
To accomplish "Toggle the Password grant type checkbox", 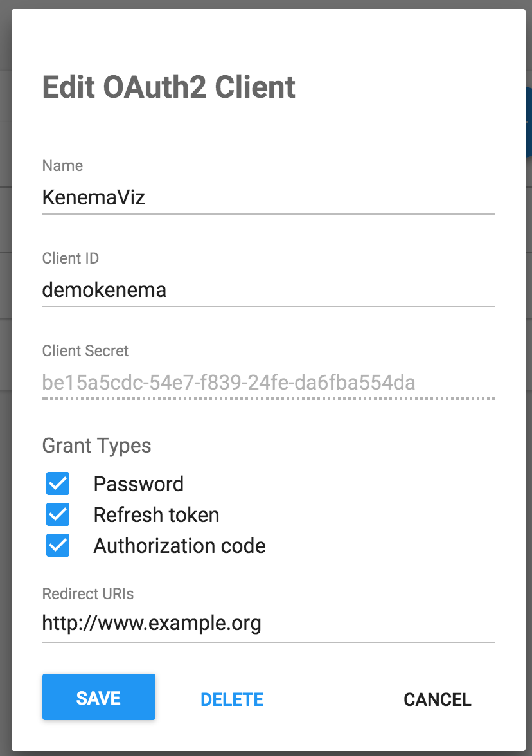I will (x=58, y=483).
